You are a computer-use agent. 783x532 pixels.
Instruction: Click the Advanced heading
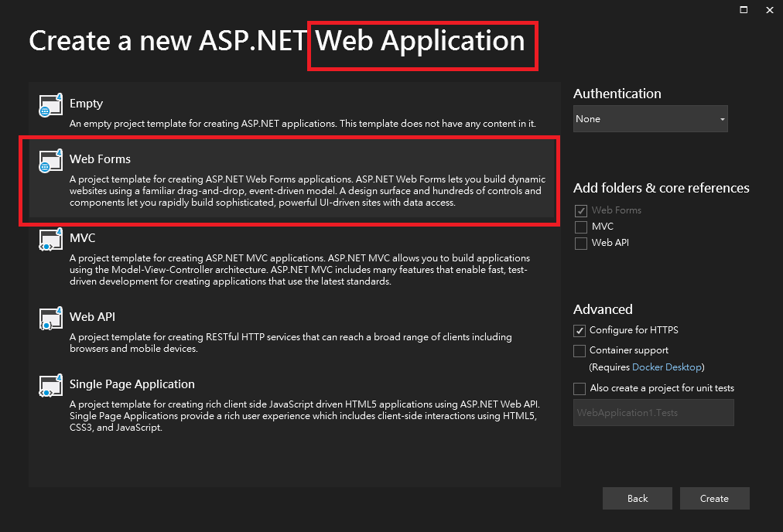coord(603,309)
